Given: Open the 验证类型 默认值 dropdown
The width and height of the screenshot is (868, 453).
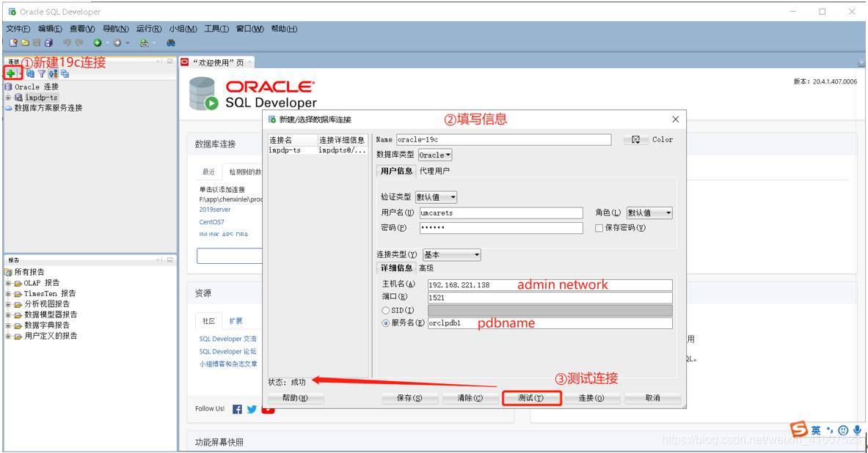Looking at the screenshot, I should [x=437, y=197].
